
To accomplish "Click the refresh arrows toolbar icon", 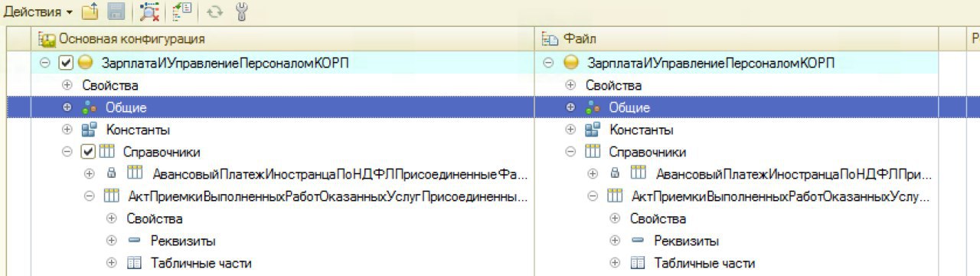I will click(215, 11).
